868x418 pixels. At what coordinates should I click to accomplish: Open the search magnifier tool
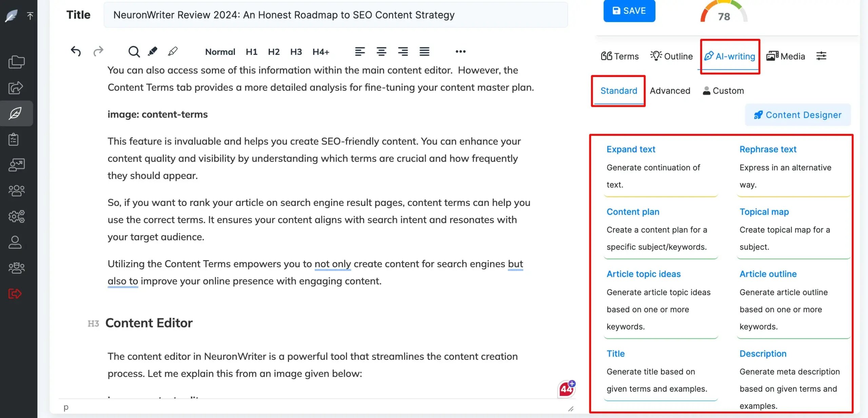[134, 51]
